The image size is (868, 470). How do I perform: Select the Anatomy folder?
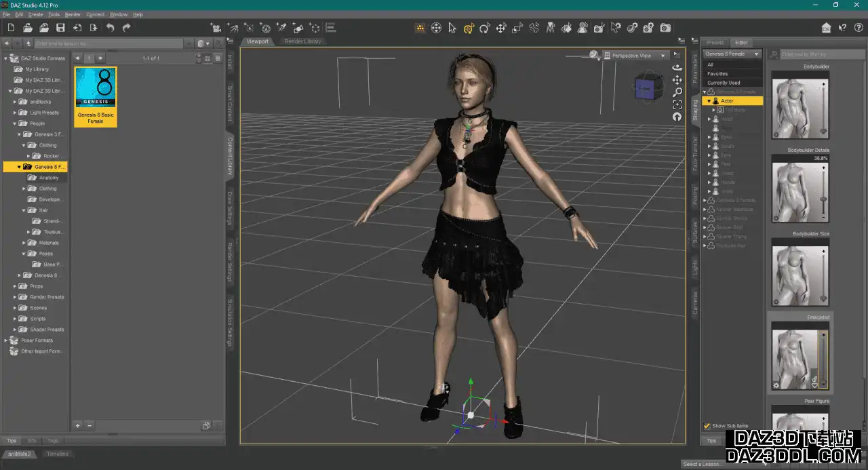coord(49,178)
